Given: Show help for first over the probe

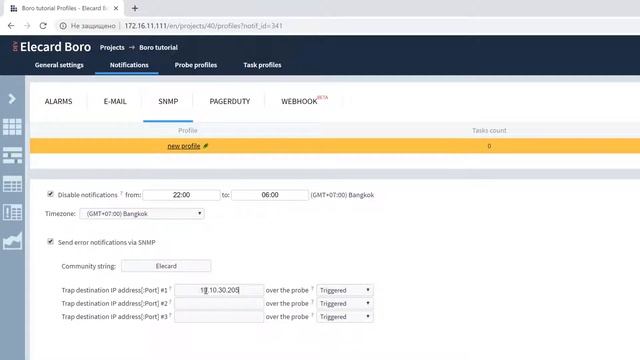Looking at the screenshot, I should (312, 288).
